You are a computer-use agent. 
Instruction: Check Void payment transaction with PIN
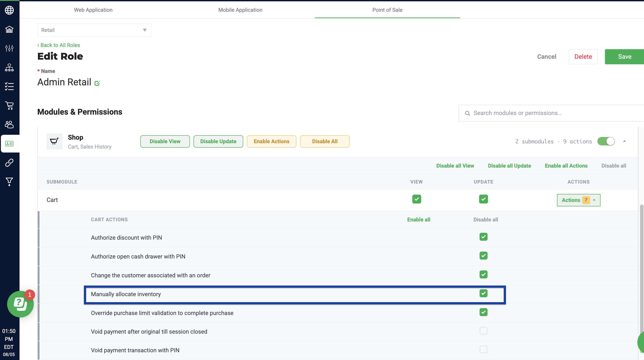pyautogui.click(x=483, y=350)
